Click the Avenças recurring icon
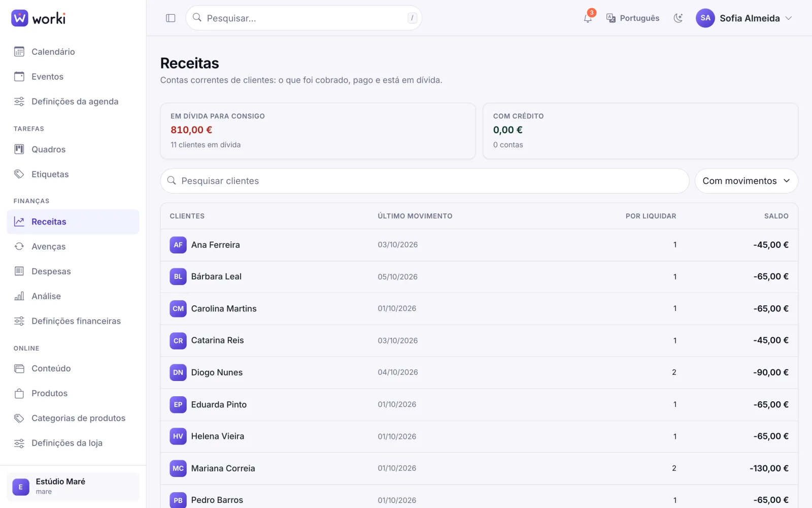The image size is (812, 508). coord(19,246)
